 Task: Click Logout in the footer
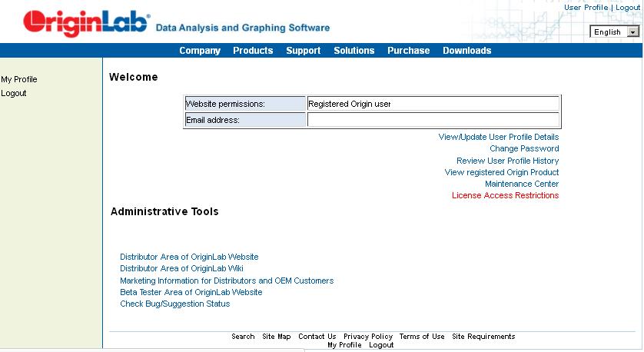[381, 345]
